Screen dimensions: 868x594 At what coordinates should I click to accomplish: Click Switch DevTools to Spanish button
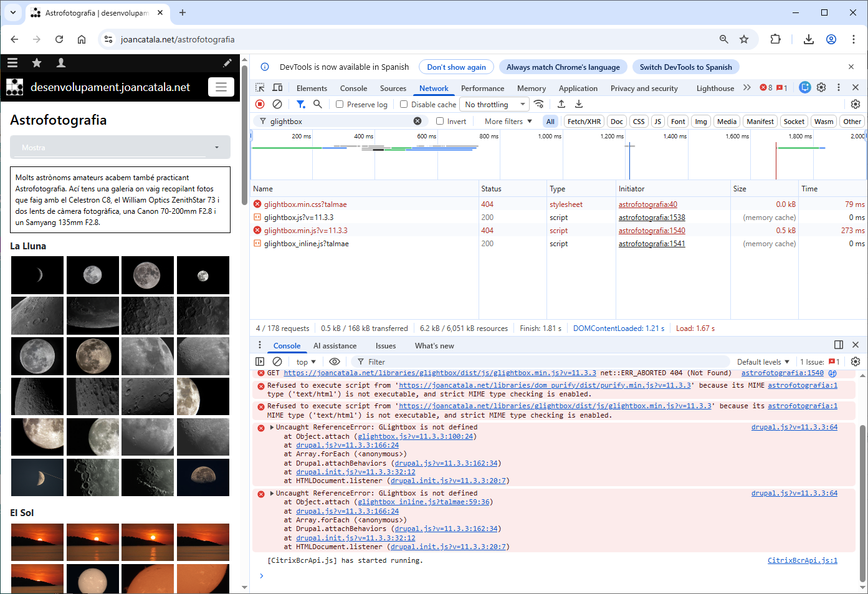(685, 67)
